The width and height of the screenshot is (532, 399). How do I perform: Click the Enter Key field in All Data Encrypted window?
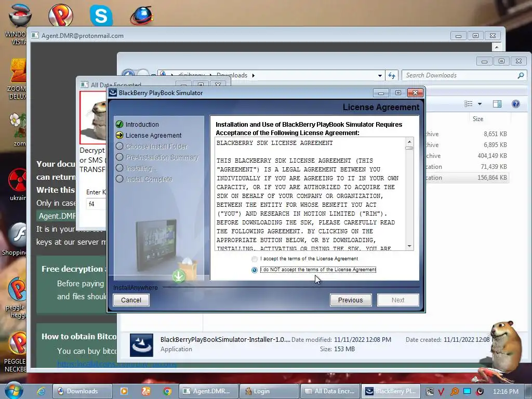click(96, 204)
